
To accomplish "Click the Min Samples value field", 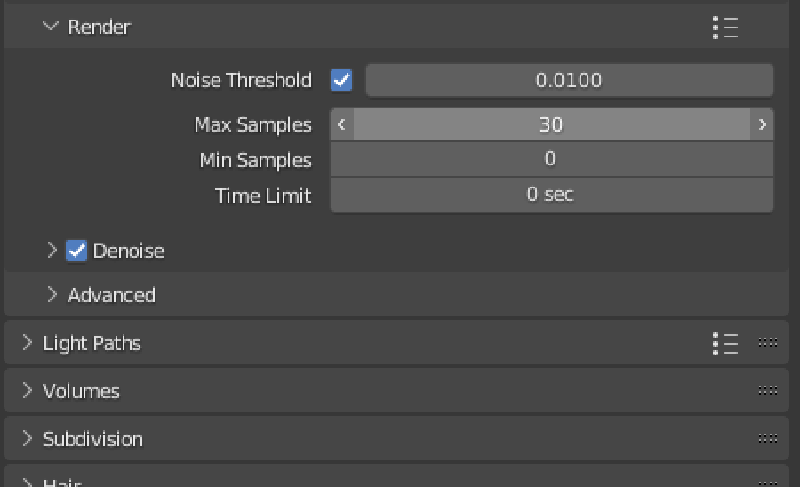I will click(x=551, y=160).
